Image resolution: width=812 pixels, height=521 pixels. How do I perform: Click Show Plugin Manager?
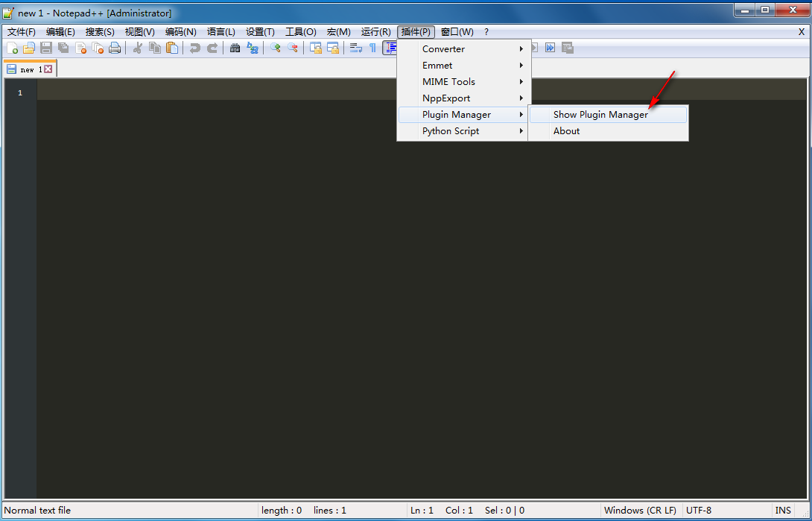608,115
